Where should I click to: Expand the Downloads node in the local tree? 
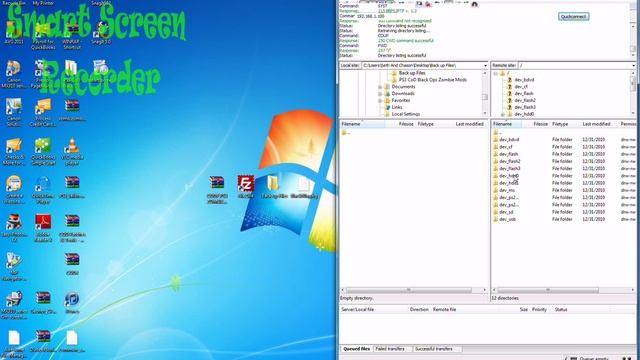coord(380,94)
